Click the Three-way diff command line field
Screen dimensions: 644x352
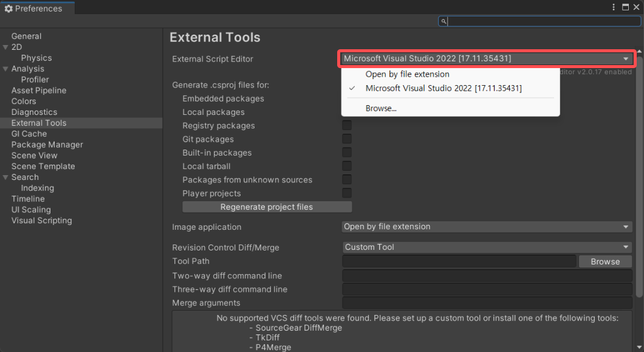click(x=487, y=289)
